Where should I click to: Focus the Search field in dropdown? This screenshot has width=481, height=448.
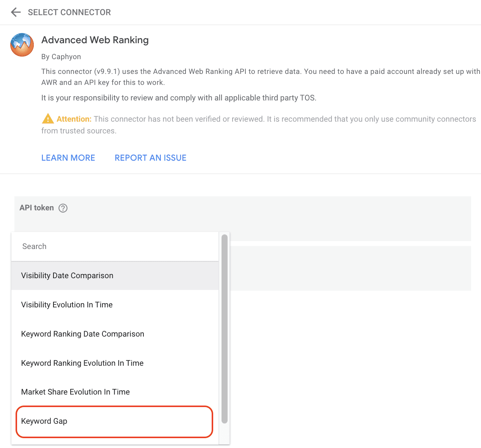pyautogui.click(x=115, y=246)
